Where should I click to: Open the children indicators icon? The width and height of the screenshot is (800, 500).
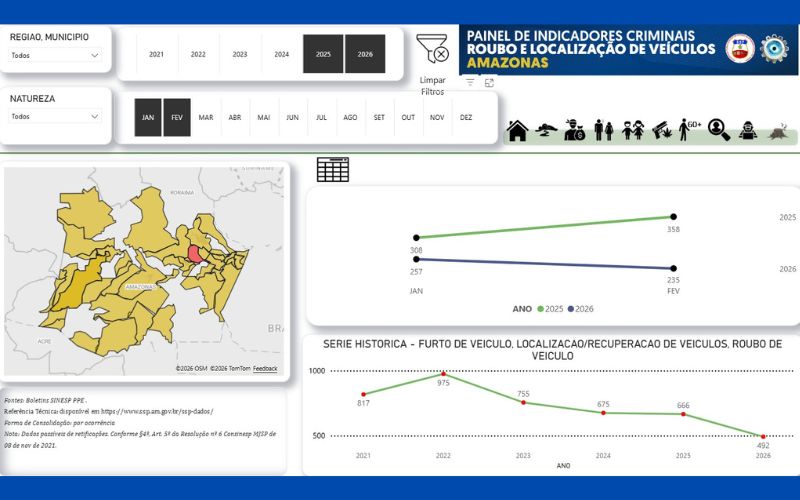[x=633, y=131]
